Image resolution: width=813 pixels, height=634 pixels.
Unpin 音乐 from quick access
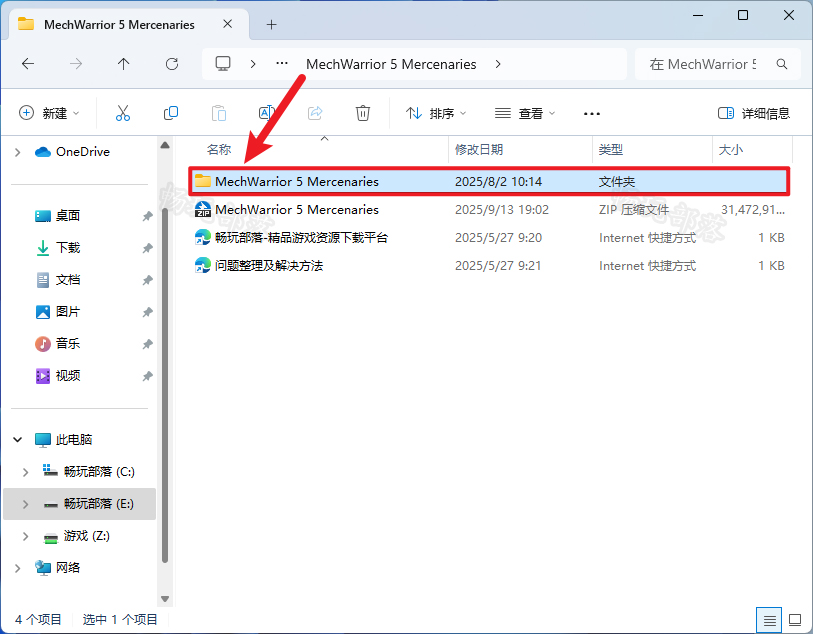point(148,344)
